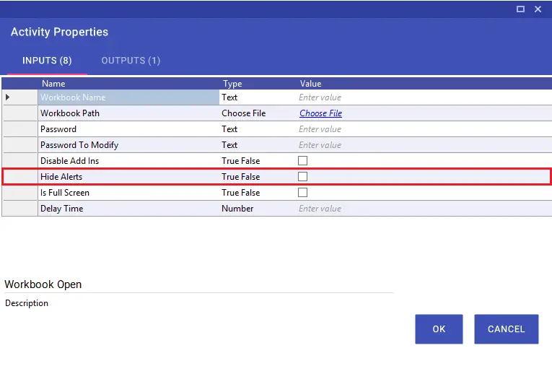Click the CANCEL button
The image size is (552, 392).
pyautogui.click(x=507, y=329)
